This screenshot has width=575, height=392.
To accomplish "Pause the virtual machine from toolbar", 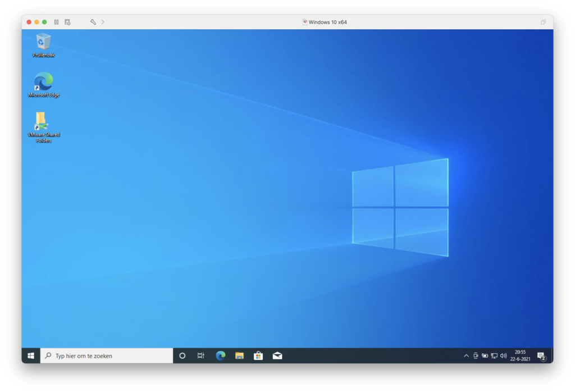I will click(56, 22).
